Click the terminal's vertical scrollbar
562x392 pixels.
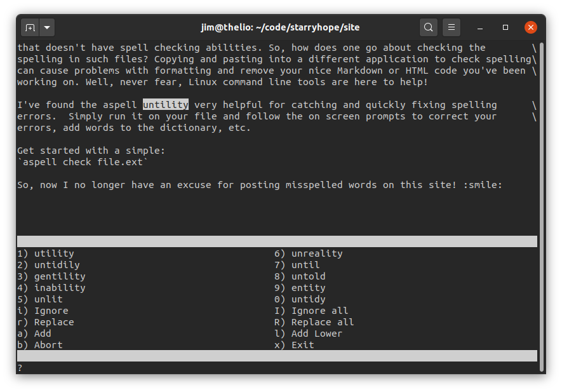coord(541,203)
